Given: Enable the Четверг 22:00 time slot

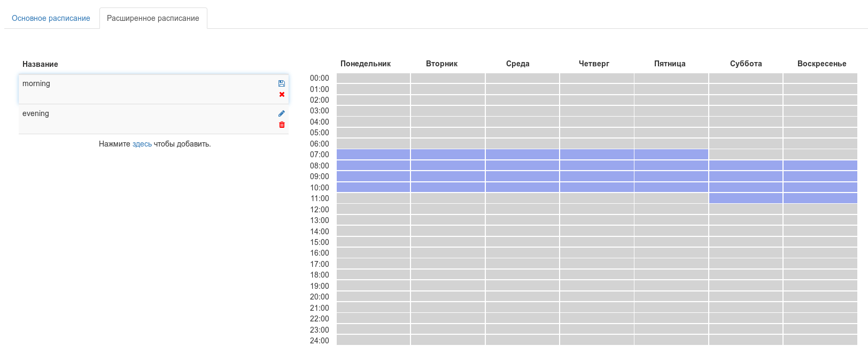Looking at the screenshot, I should pos(596,319).
